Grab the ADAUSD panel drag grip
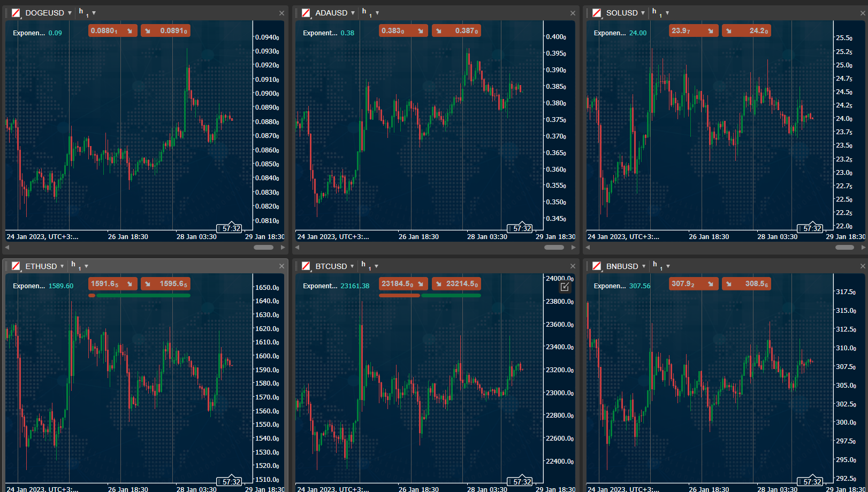This screenshot has height=492, width=868. pos(296,13)
